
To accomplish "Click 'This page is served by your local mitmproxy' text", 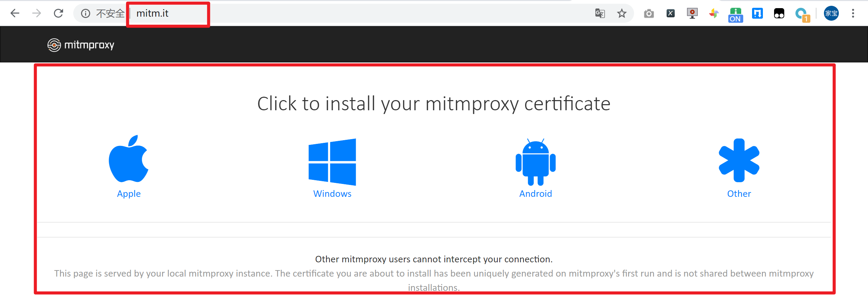I will [x=434, y=280].
